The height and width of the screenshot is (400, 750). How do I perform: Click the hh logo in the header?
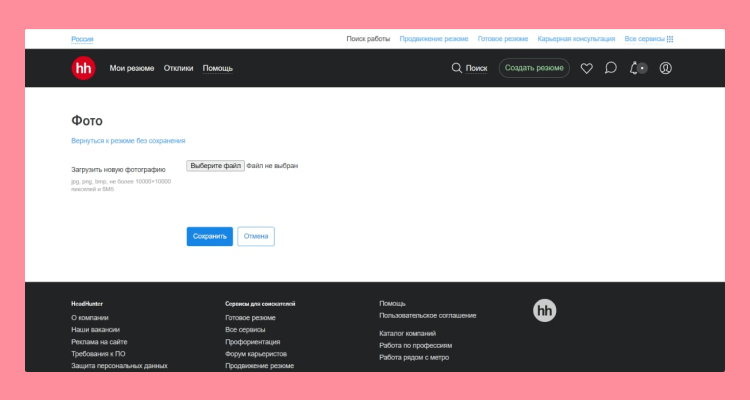(83, 68)
